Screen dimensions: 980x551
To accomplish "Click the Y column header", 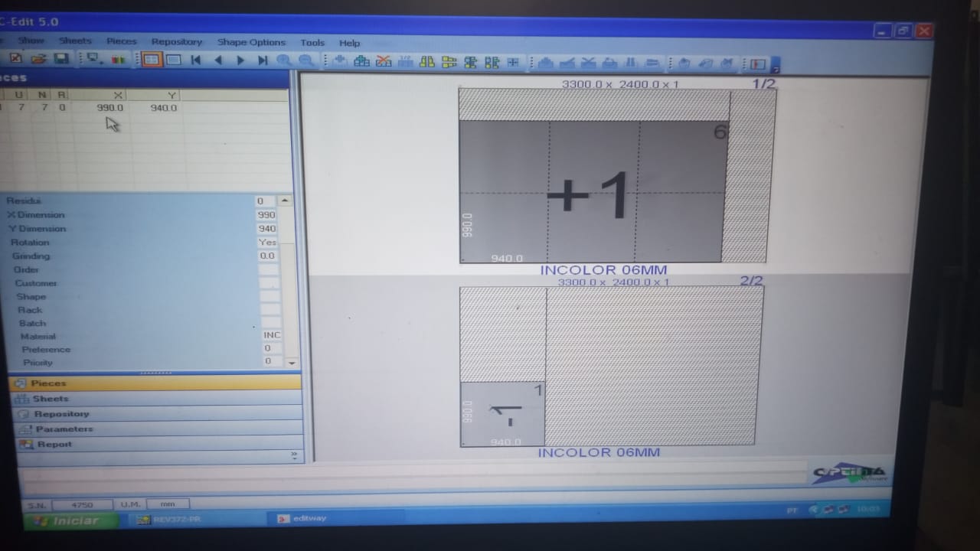I will (x=154, y=95).
